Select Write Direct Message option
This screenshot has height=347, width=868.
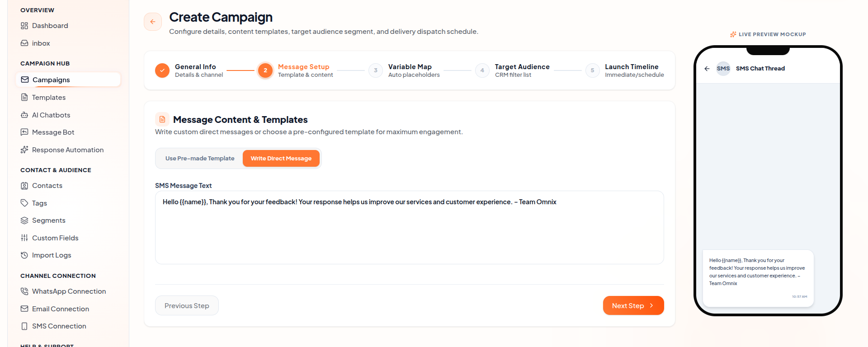281,159
